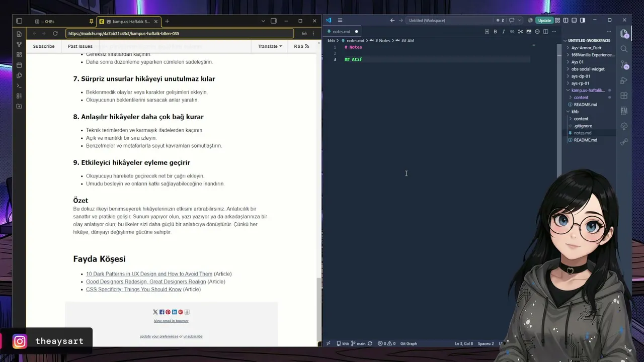Click Subscribe in newsletter header

44,46
